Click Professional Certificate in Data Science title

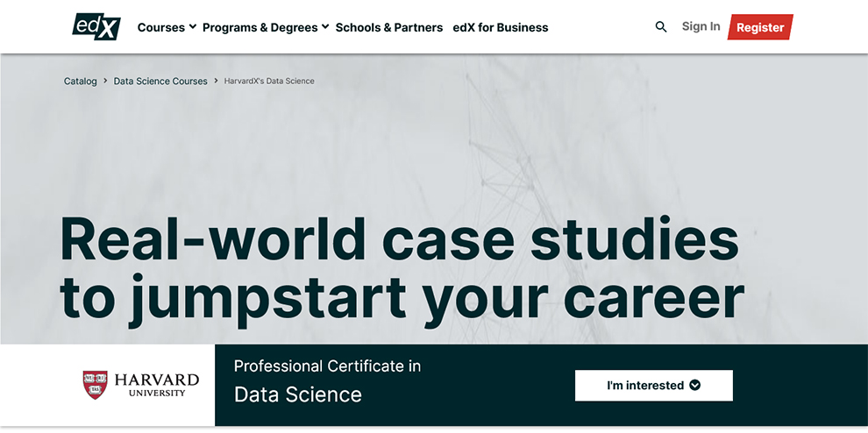point(327,381)
